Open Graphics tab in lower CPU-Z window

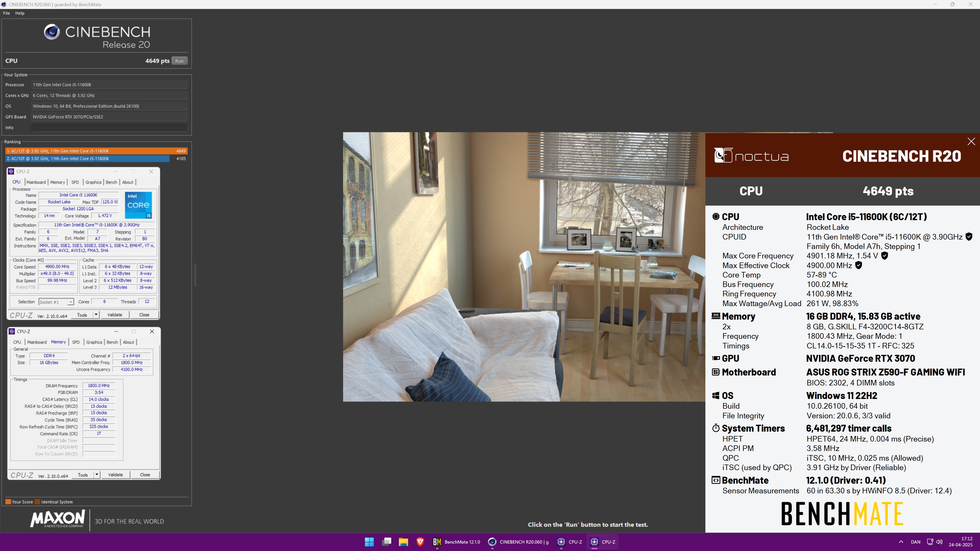(94, 342)
